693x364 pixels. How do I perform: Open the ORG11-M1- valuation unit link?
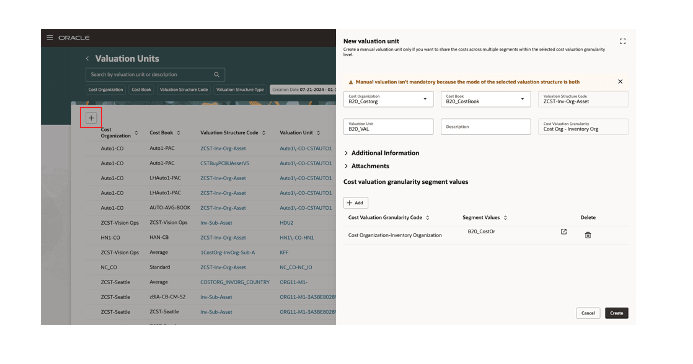(x=293, y=282)
